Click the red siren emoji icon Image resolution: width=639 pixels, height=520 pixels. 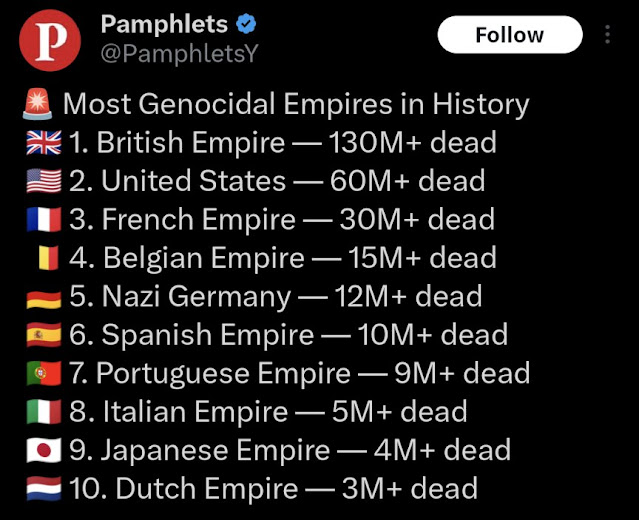click(37, 104)
